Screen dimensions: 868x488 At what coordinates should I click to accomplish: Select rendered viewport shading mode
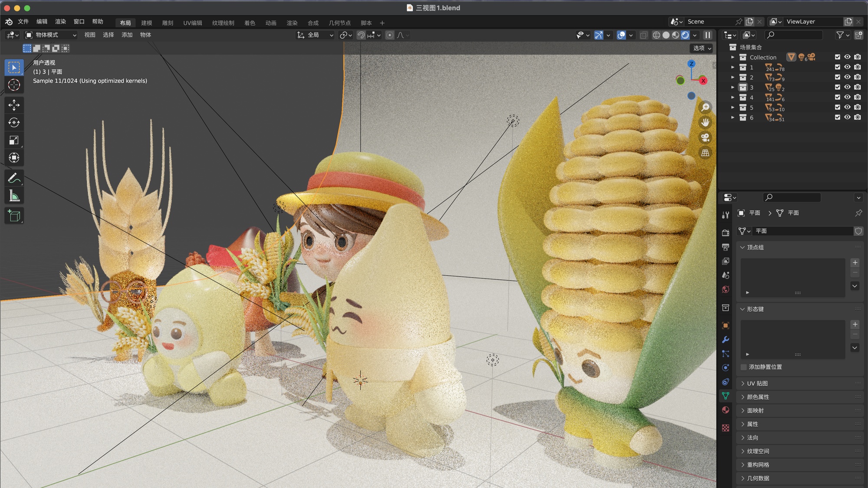pyautogui.click(x=685, y=35)
